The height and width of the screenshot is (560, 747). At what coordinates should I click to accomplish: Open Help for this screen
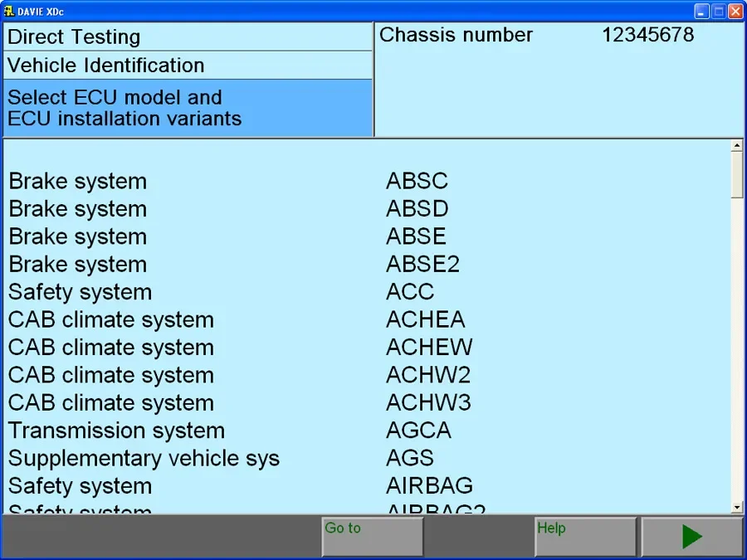[x=584, y=535]
